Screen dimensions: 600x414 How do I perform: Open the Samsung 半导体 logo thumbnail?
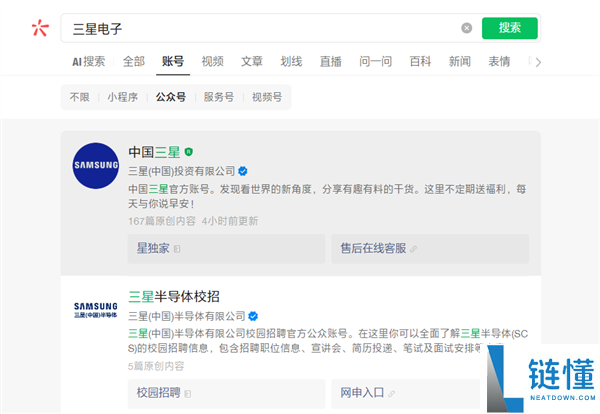pyautogui.click(x=96, y=310)
